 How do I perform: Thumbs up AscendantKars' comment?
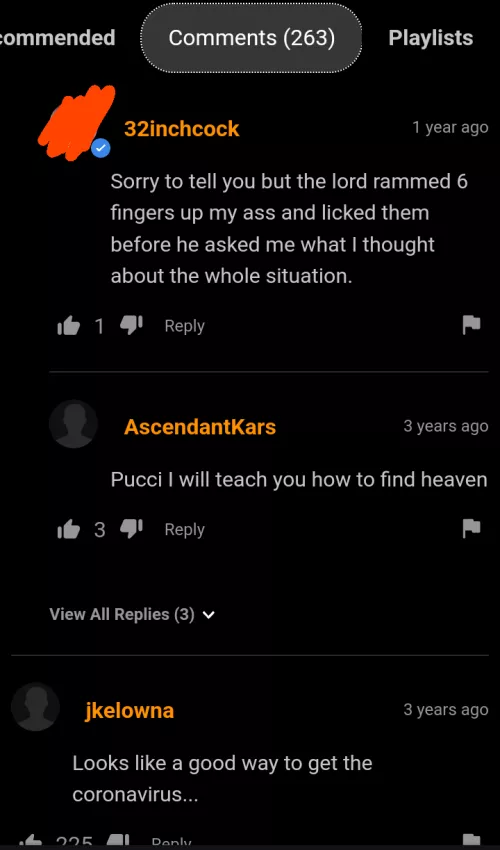68,530
